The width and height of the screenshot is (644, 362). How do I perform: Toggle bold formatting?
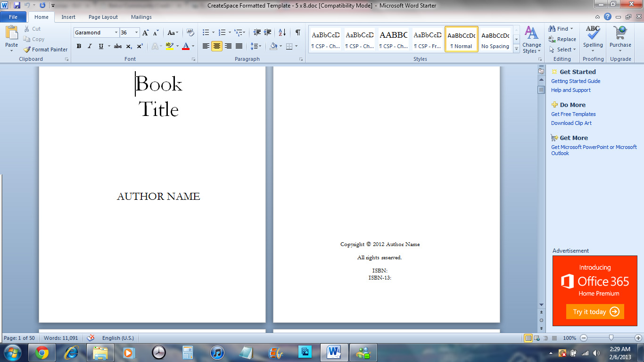pyautogui.click(x=79, y=46)
